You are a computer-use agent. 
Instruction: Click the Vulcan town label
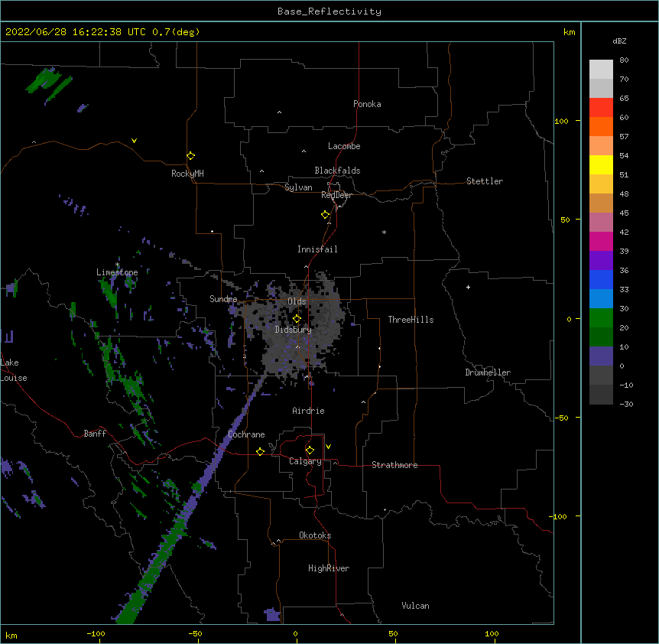pyautogui.click(x=415, y=606)
